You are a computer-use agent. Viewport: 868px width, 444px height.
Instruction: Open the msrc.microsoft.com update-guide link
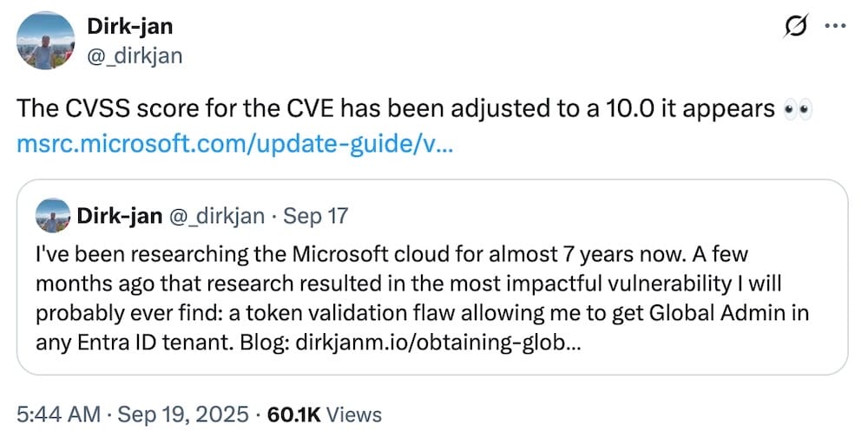(234, 141)
